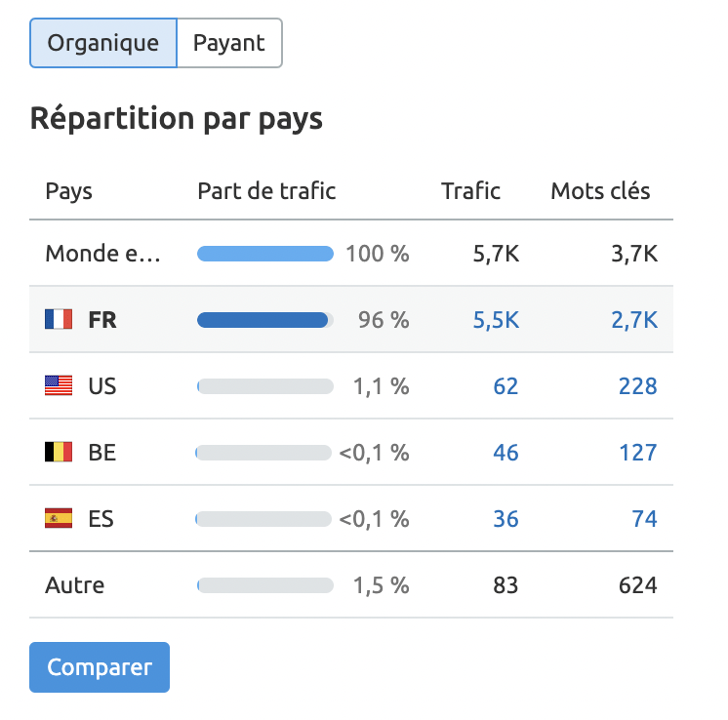Switch to the Payant tab
Screen dimensions: 728x720
pos(229,43)
